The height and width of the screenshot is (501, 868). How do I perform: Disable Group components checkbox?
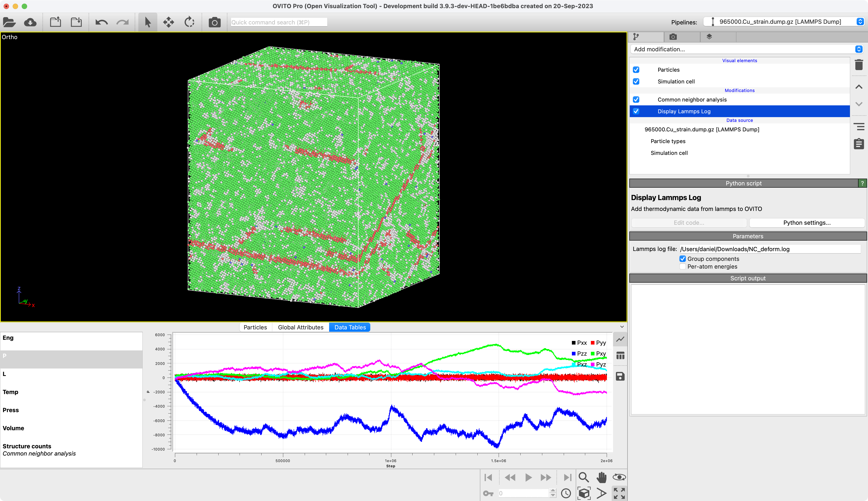point(683,259)
